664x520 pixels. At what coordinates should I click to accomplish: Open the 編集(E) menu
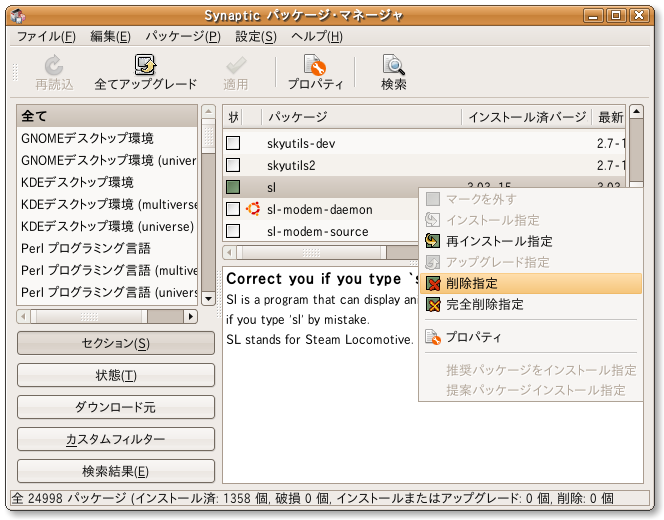pyautogui.click(x=111, y=37)
